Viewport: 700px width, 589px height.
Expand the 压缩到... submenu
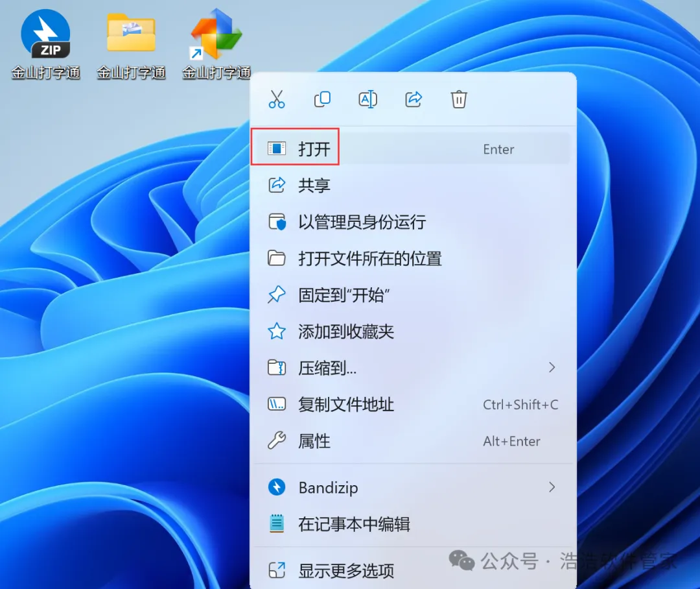[412, 368]
